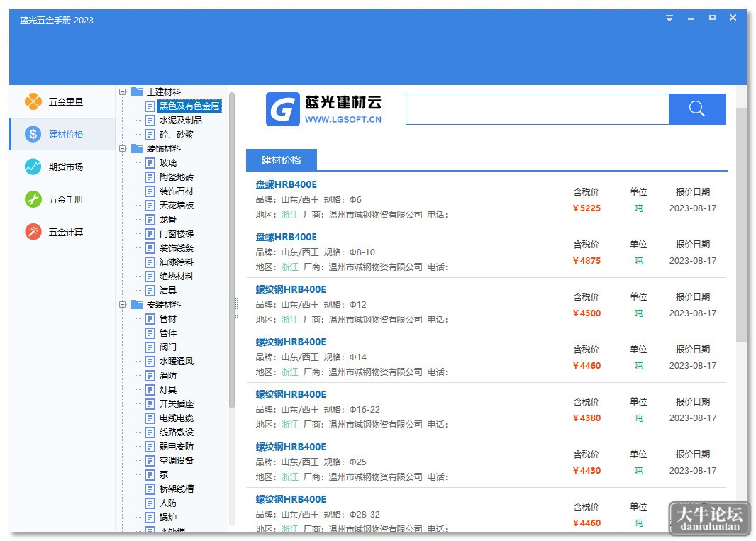Click the ¥5225 price value
The image size is (756, 541).
tap(587, 208)
